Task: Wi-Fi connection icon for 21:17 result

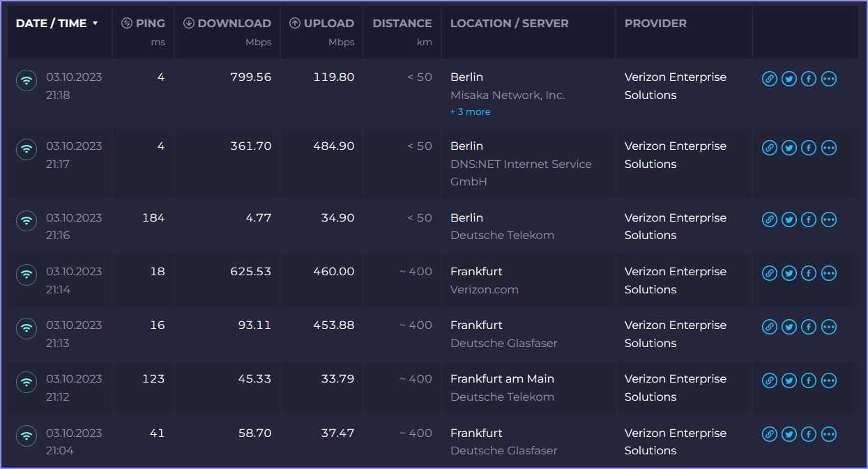Action: coord(26,150)
